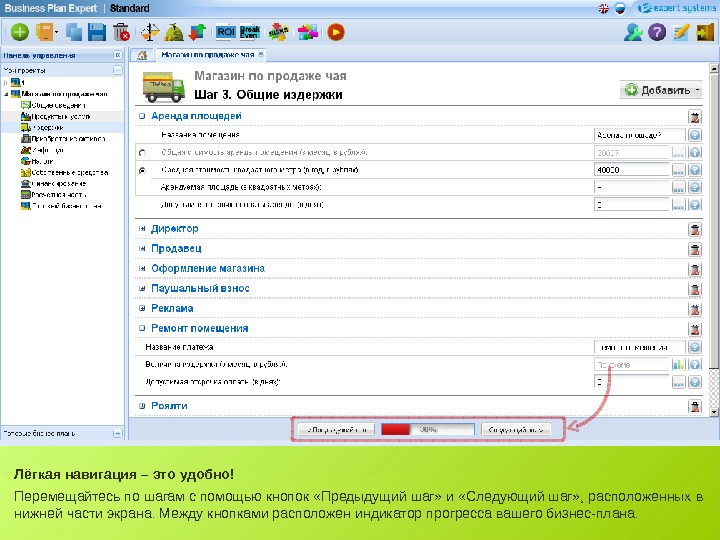Expand the Директор section
The width and height of the screenshot is (720, 540).
click(x=142, y=229)
